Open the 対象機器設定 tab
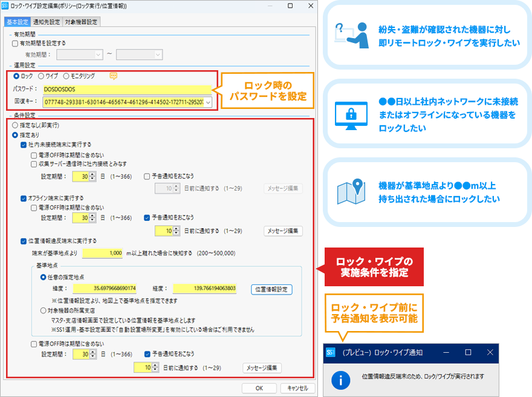The image size is (532, 397). (81, 22)
